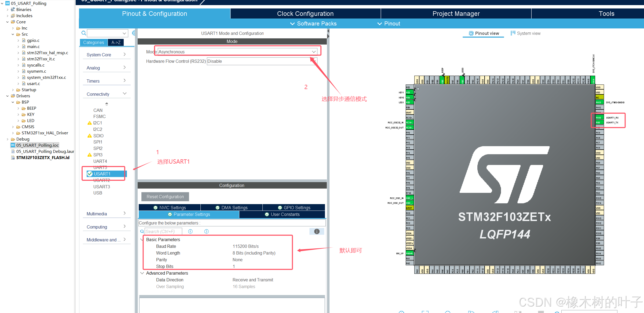644x313 pixels.
Task: Click the parameter Search field
Action: coord(163,231)
